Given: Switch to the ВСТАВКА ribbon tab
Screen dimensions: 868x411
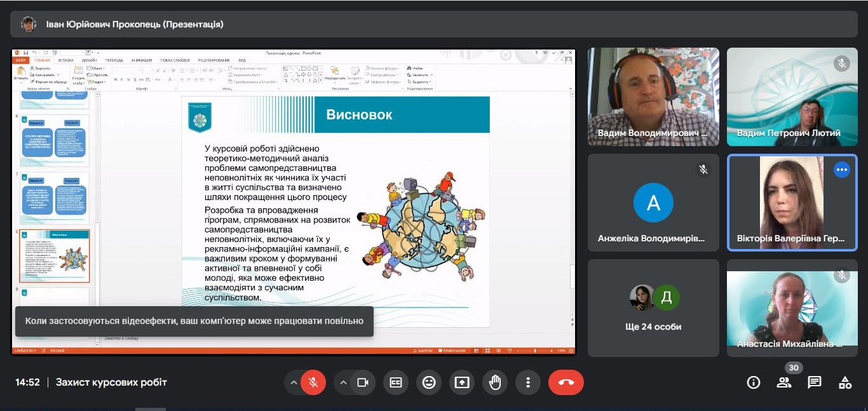Looking at the screenshot, I should pyautogui.click(x=65, y=60).
